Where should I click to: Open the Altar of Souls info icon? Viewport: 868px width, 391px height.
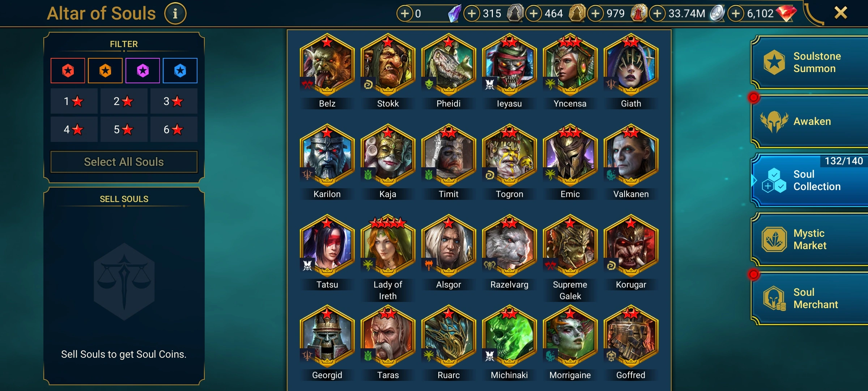pos(175,14)
